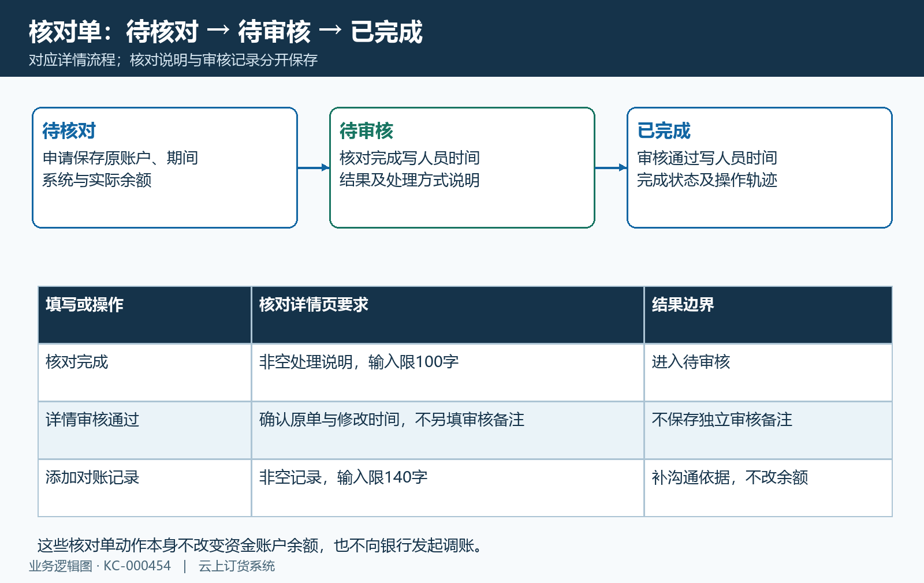924x583 pixels.
Task: Click the 进入待审核 cell
Action: (768, 372)
